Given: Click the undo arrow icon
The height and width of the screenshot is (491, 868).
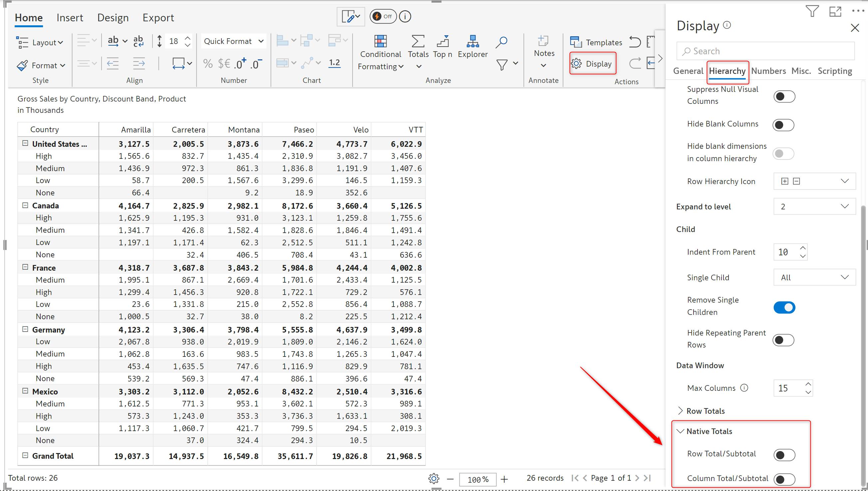Looking at the screenshot, I should [635, 42].
